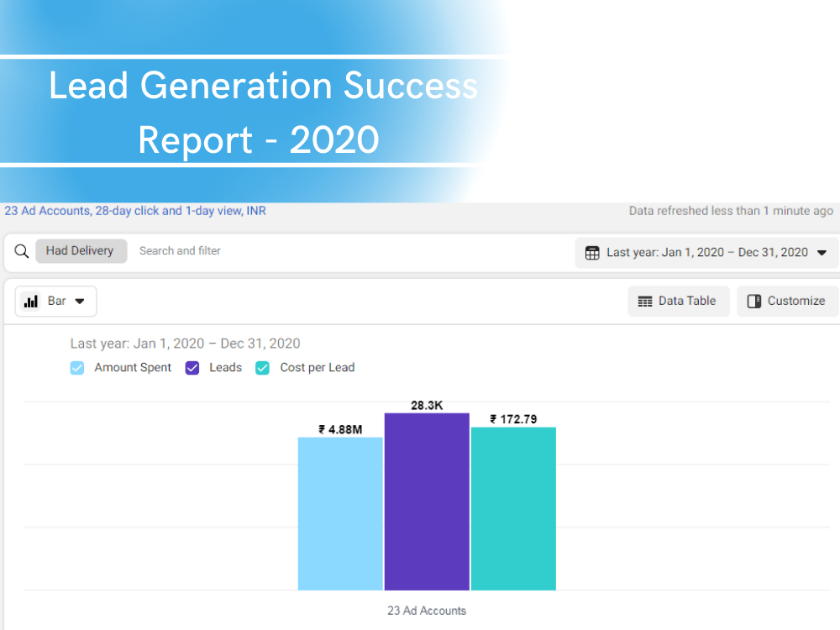
Task: Click the purple Leads swatch icon
Action: pyautogui.click(x=191, y=368)
